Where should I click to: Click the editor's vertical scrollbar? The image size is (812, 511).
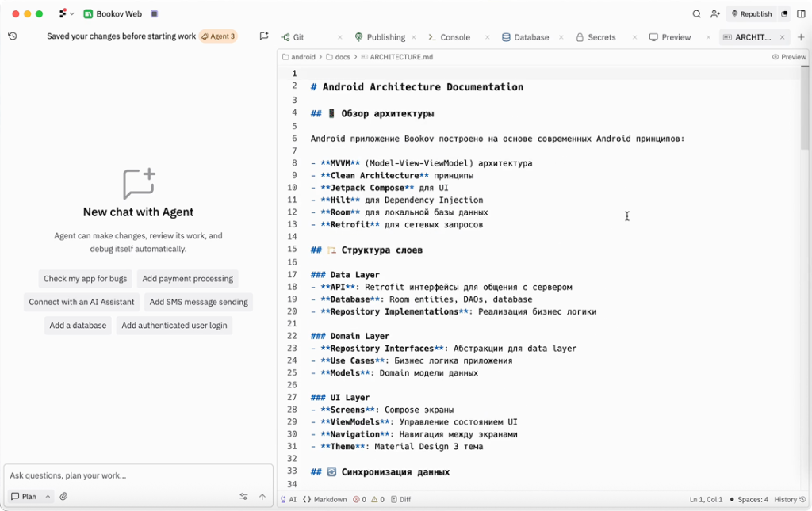coord(805,119)
